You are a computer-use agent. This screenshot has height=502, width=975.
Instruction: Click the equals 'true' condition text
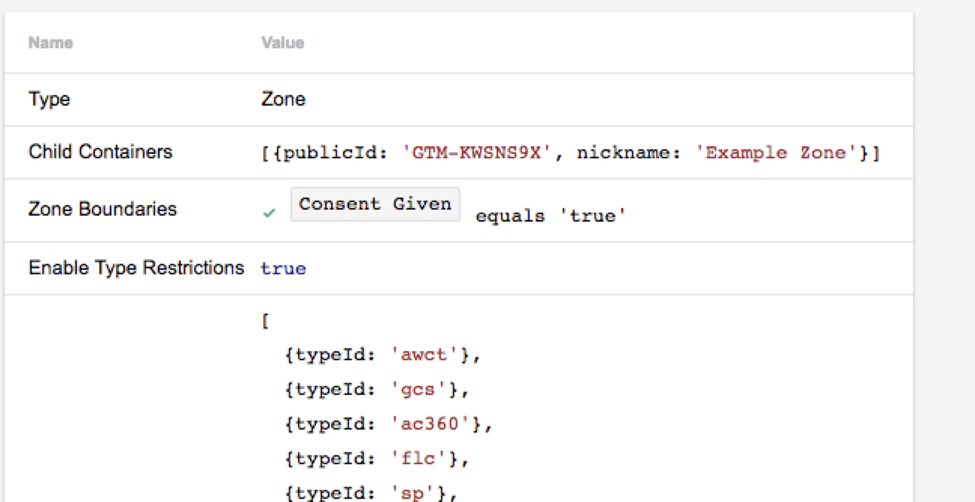click(551, 216)
